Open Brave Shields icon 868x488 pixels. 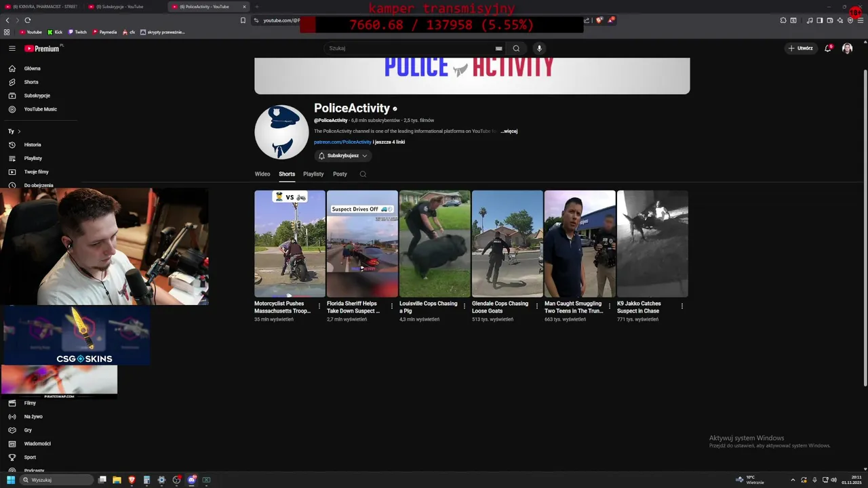click(x=599, y=20)
